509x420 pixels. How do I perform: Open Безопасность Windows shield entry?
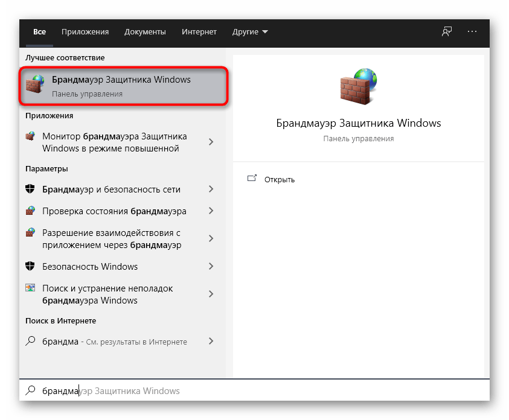(90, 266)
